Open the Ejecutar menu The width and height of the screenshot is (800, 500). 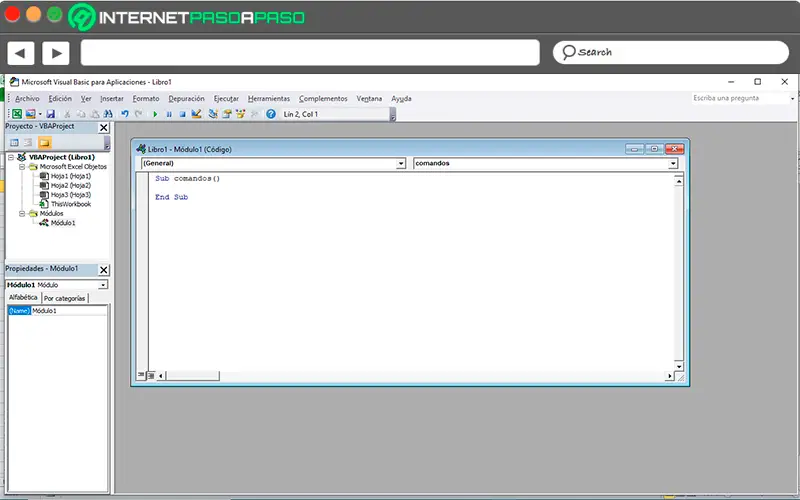pos(226,98)
